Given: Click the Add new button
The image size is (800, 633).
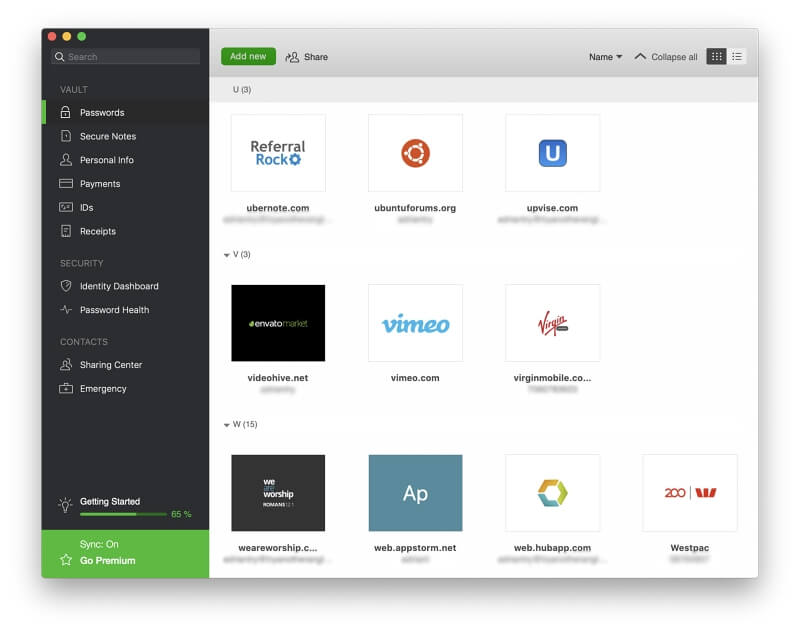Looking at the screenshot, I should [x=248, y=57].
